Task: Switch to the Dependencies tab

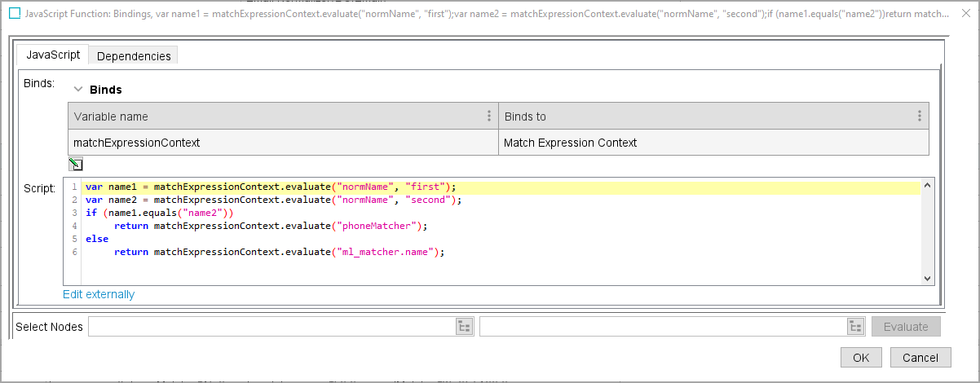Action: tap(134, 56)
